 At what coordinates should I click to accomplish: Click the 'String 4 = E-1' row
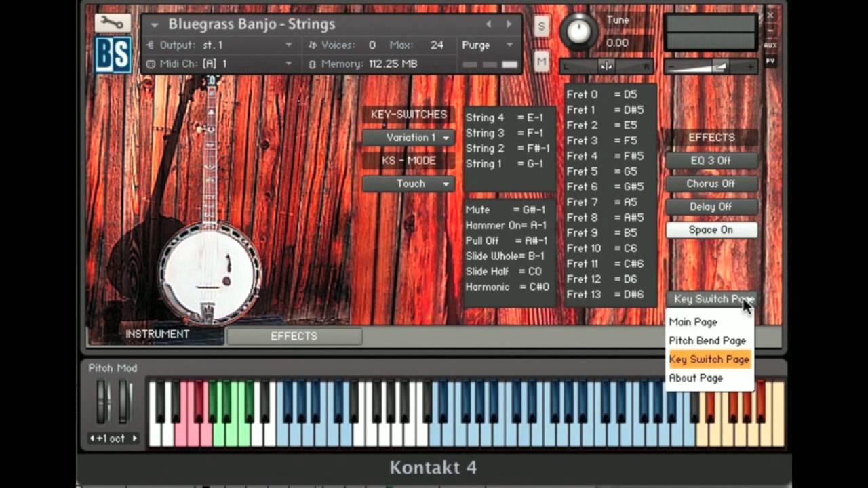pyautogui.click(x=505, y=118)
